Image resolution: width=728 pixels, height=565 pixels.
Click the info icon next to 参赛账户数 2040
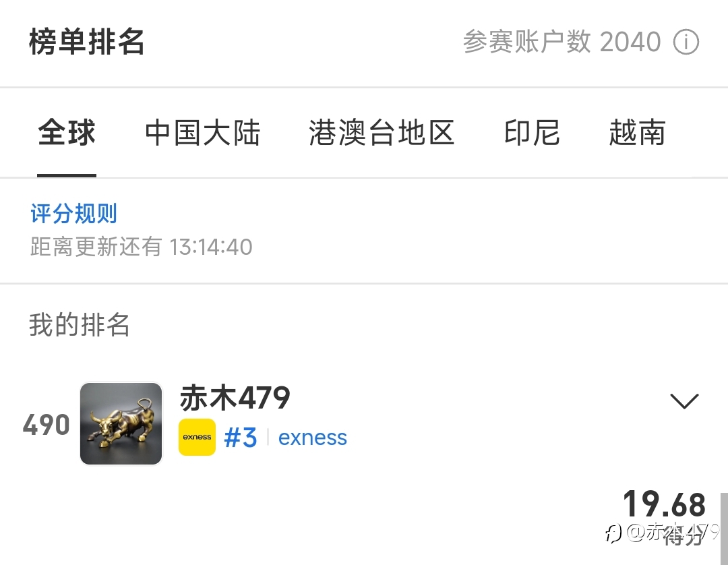pyautogui.click(x=686, y=42)
